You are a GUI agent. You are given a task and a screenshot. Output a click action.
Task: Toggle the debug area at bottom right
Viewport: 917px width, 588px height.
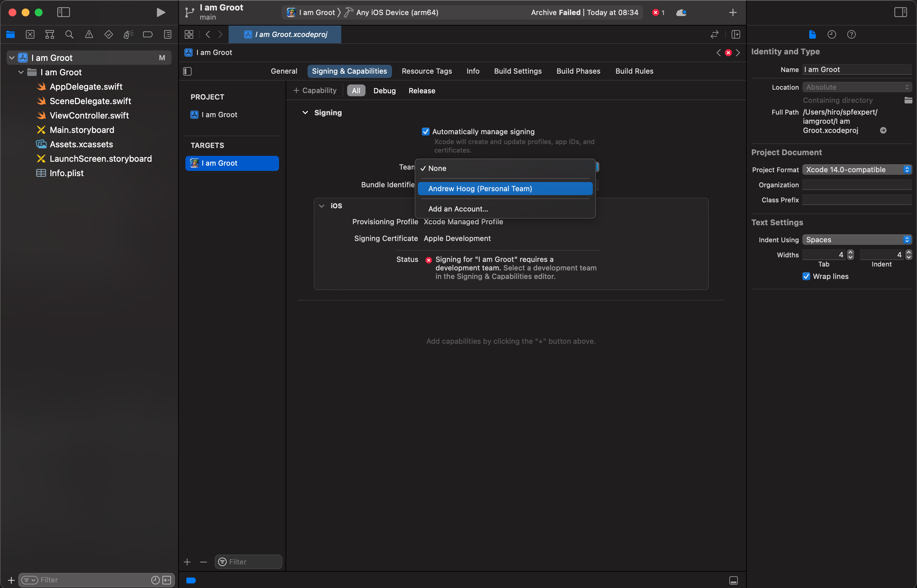[733, 580]
